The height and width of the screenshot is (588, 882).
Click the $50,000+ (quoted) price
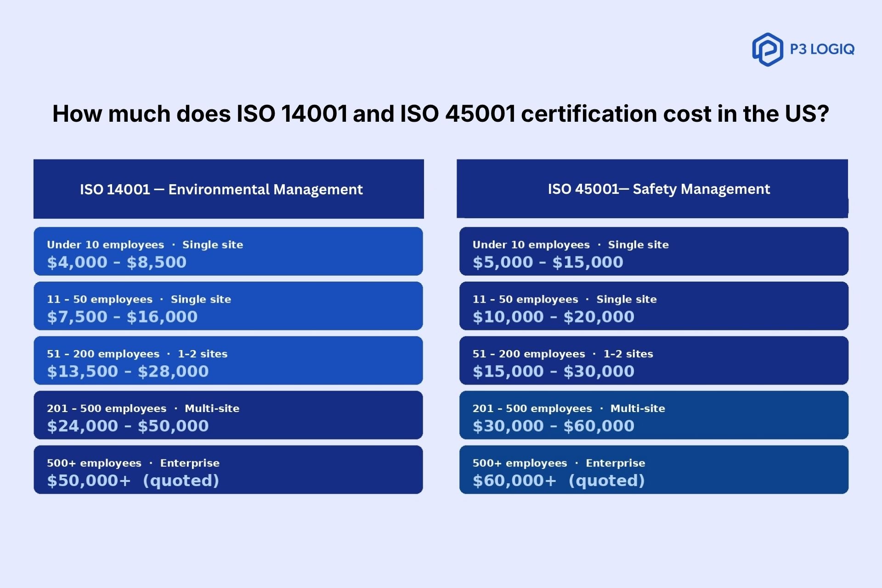tap(133, 481)
